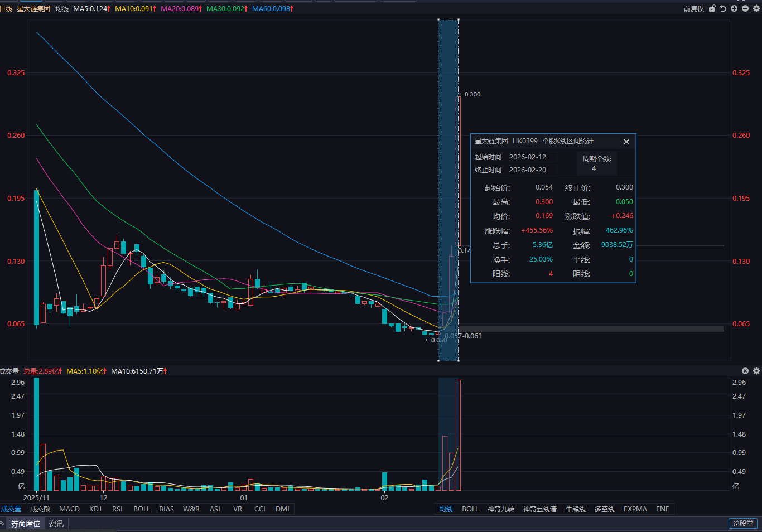Click the 均价 0.169 value in popup
This screenshot has width=762, height=532.
544,216
